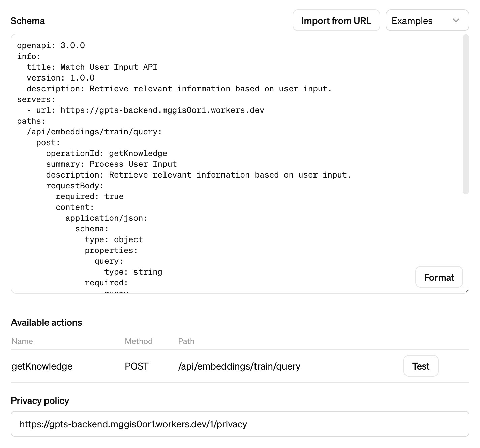Place cursor on the operationId: getKnowledge line
Image resolution: width=480 pixels, height=448 pixels.
pos(107,153)
